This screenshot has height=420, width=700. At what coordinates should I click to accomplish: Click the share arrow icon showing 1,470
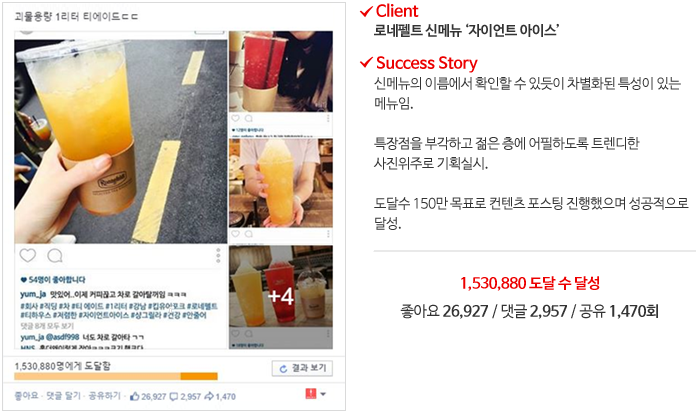tap(209, 396)
